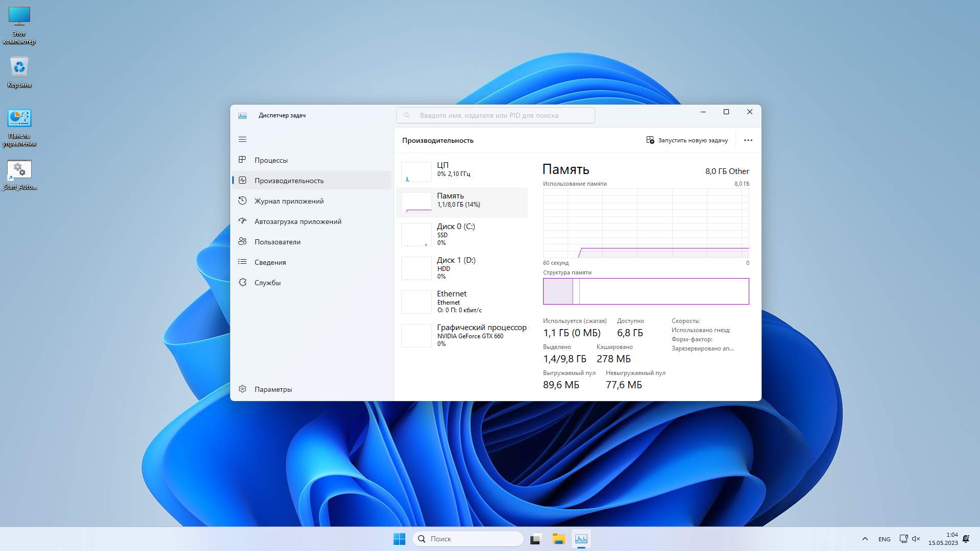Open Параметры settings gear
The width and height of the screenshot is (980, 551).
273,389
